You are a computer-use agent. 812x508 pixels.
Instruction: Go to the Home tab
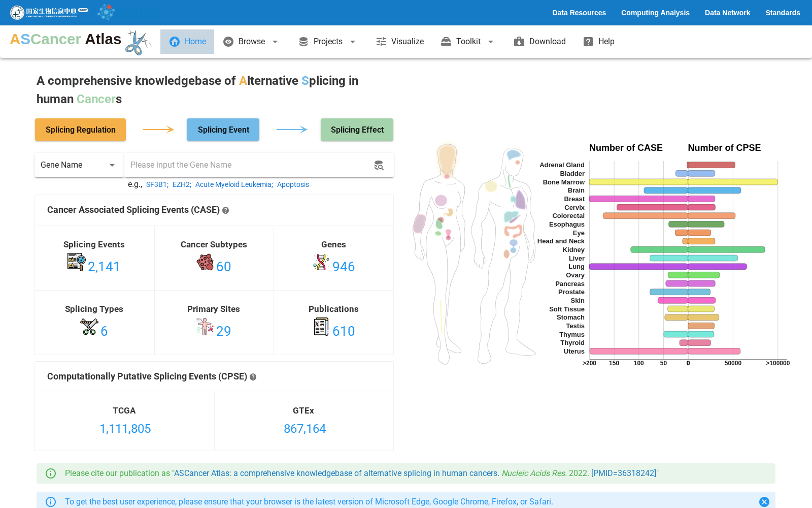click(187, 42)
